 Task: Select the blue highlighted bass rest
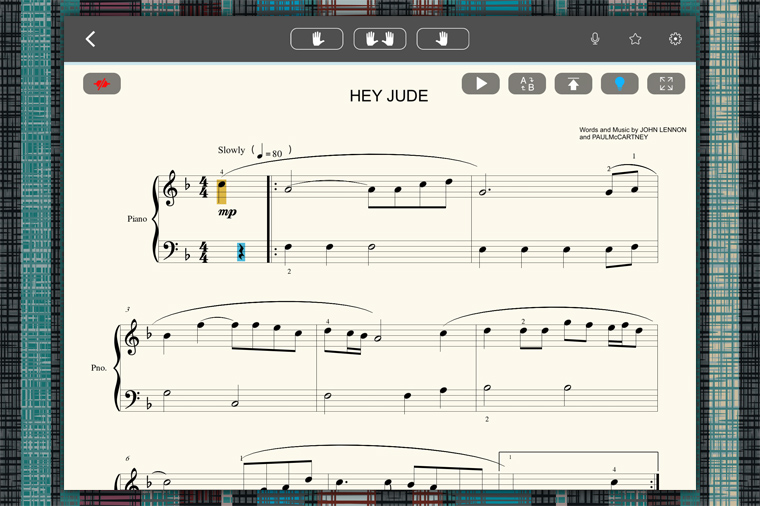241,252
